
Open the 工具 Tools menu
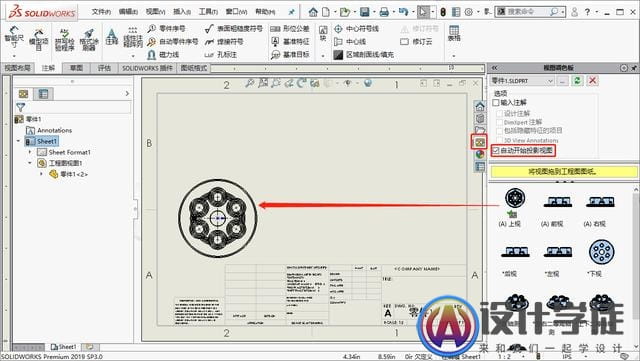pos(208,12)
